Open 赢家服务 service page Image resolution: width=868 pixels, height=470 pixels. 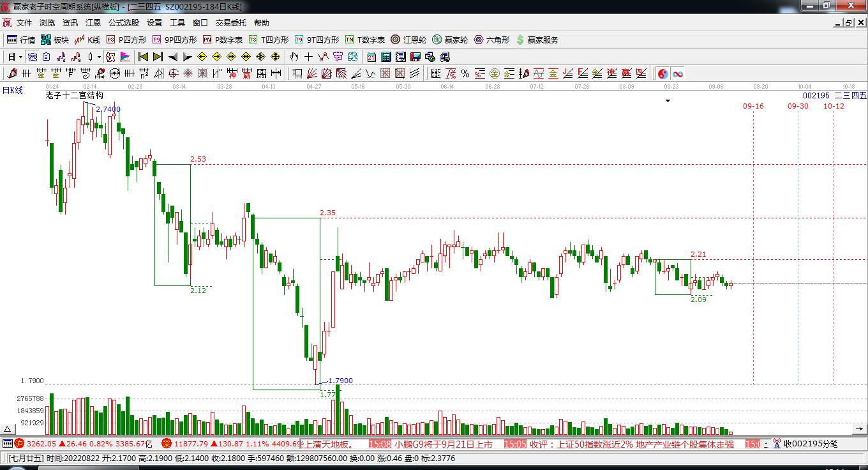(x=537, y=40)
